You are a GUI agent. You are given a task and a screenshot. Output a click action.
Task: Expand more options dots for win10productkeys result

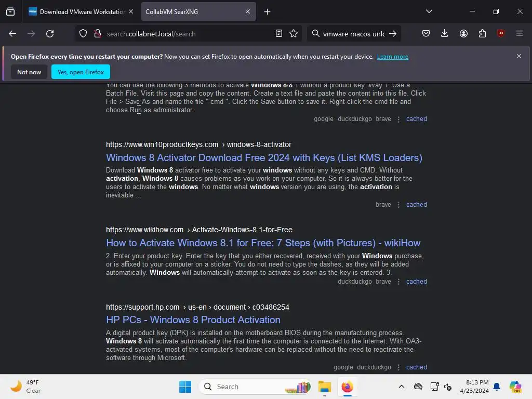pyautogui.click(x=398, y=205)
